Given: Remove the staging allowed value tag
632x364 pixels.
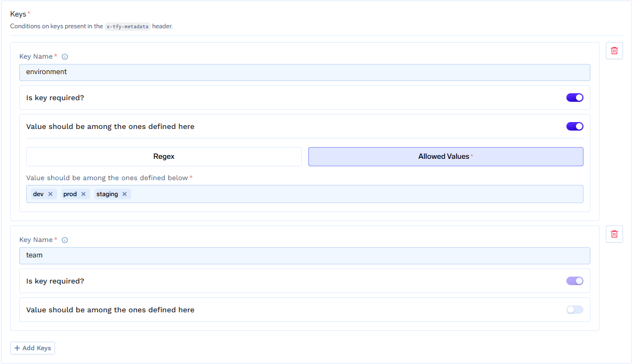Looking at the screenshot, I should [x=125, y=194].
